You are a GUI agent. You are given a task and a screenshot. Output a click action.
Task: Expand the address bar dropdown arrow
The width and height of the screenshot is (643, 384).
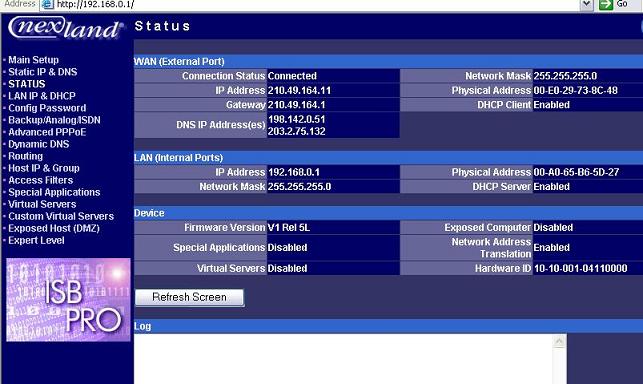[586, 5]
